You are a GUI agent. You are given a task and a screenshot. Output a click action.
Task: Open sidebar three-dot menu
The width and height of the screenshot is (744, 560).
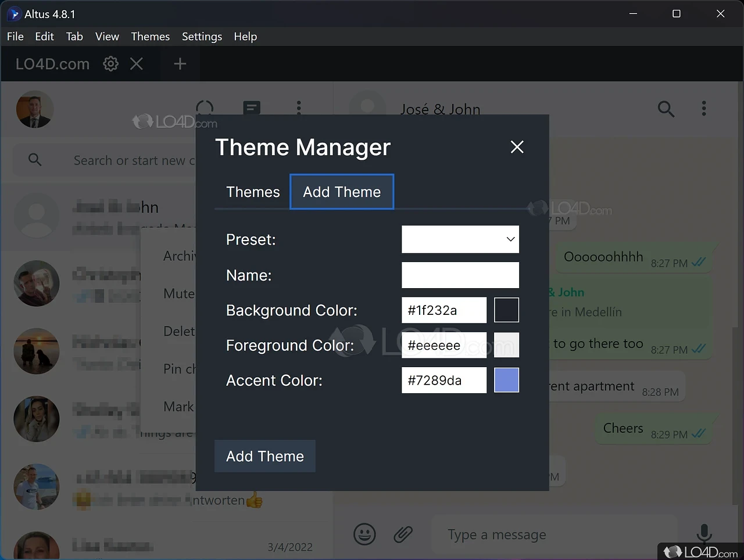[x=299, y=108]
